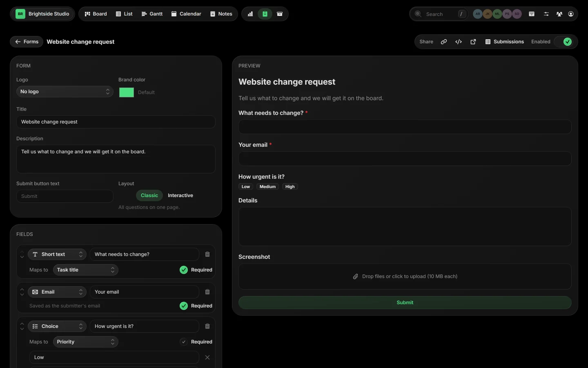Open the Submissions list
The height and width of the screenshot is (368, 588).
click(505, 42)
